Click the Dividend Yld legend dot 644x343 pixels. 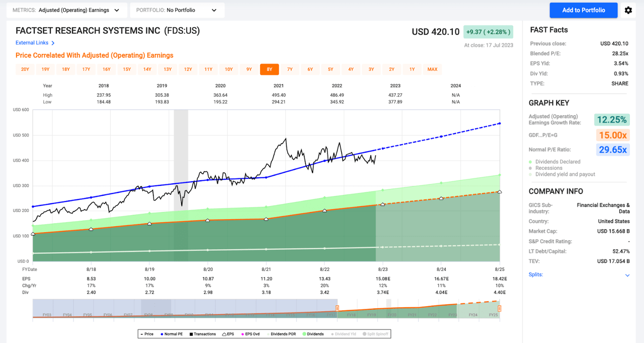333,333
